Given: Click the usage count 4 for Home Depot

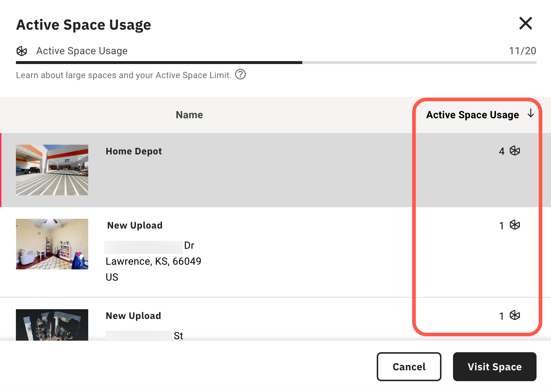Looking at the screenshot, I should [501, 151].
